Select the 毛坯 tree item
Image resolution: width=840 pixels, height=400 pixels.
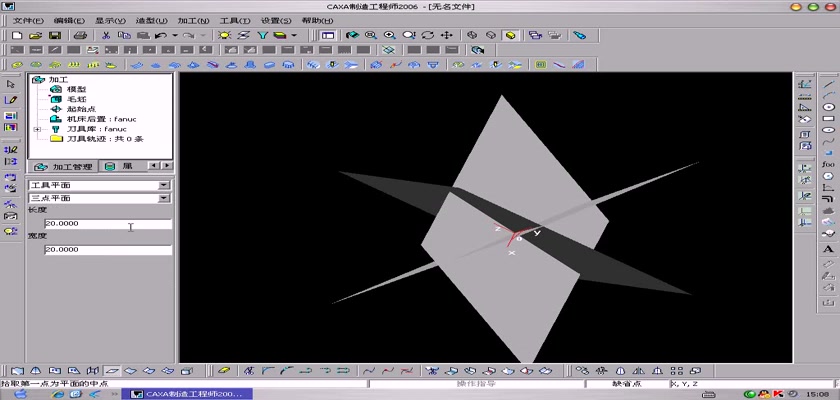[76, 99]
